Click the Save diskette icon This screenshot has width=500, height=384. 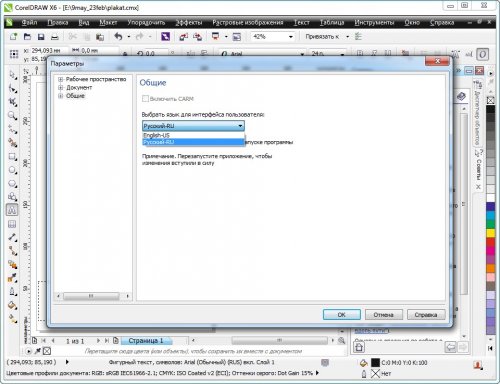click(x=41, y=37)
